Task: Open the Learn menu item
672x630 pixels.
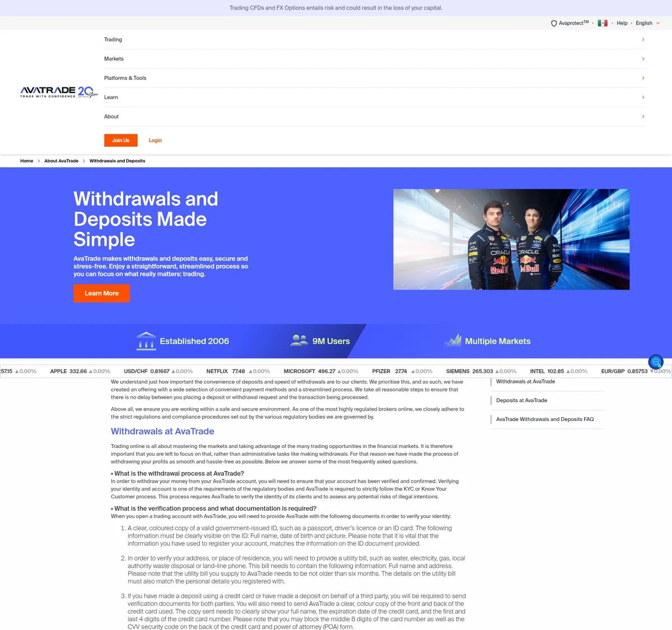Action: point(375,97)
